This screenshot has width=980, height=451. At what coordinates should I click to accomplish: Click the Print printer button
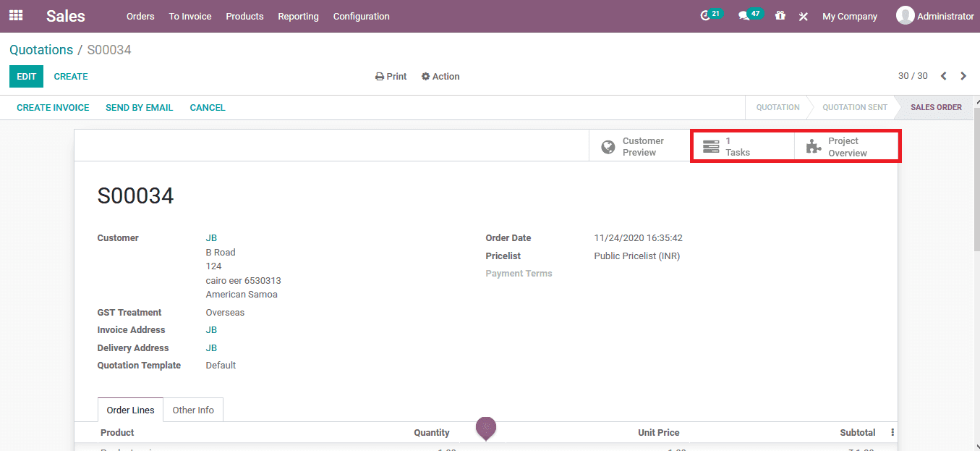coord(391,76)
